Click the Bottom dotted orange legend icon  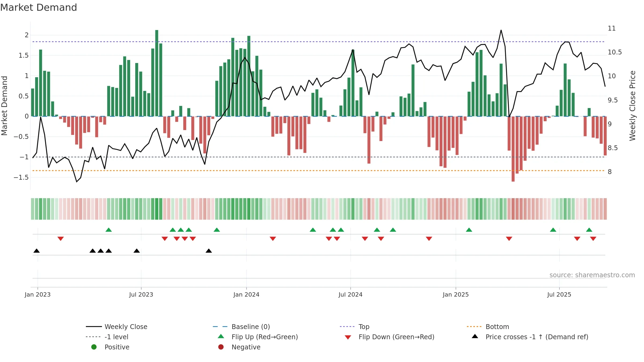tap(474, 327)
